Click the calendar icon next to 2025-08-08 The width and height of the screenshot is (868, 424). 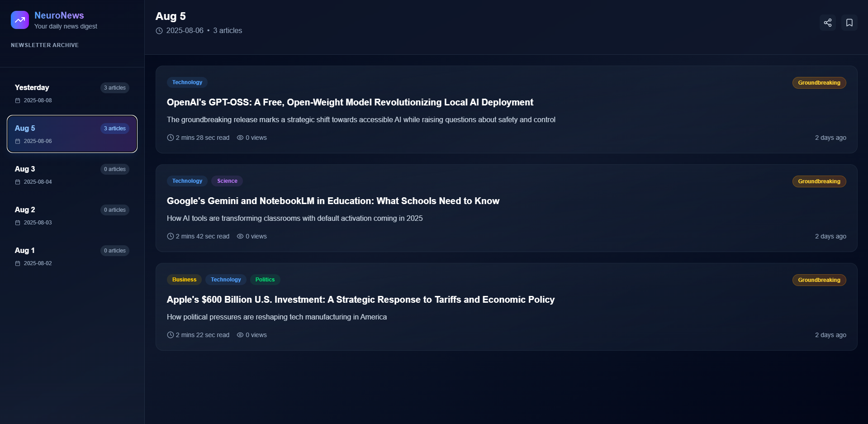click(18, 100)
